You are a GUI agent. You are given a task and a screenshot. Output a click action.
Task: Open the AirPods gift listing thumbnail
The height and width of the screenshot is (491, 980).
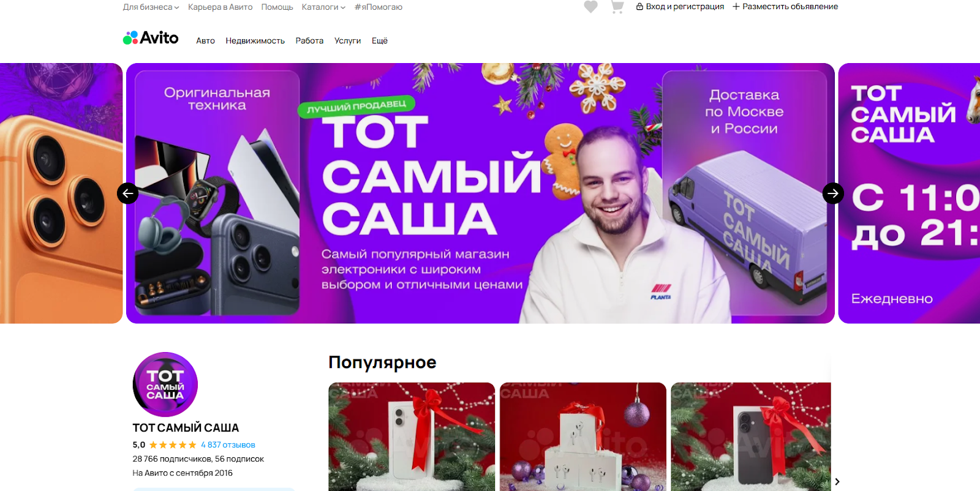[x=583, y=437]
